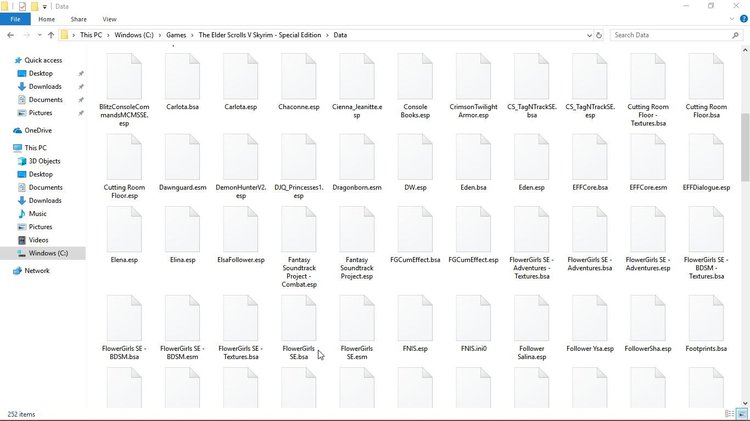
Task: Select the Carlota.esp file icon
Action: pos(241,77)
